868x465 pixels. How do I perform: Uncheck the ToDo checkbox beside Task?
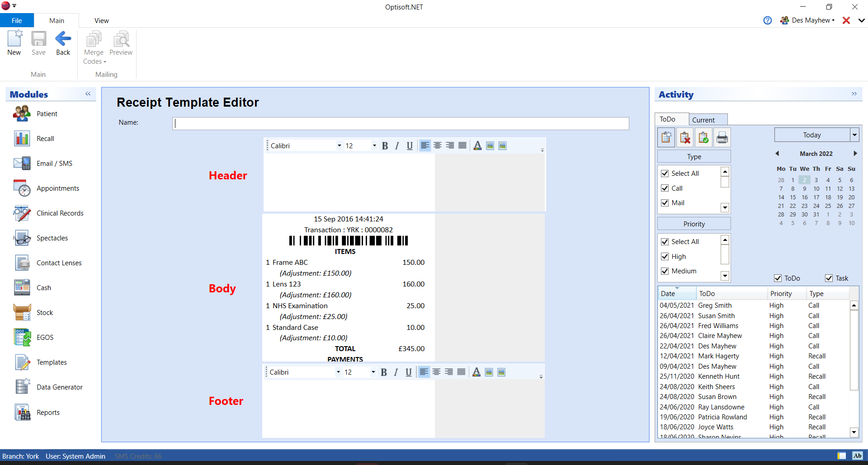778,278
